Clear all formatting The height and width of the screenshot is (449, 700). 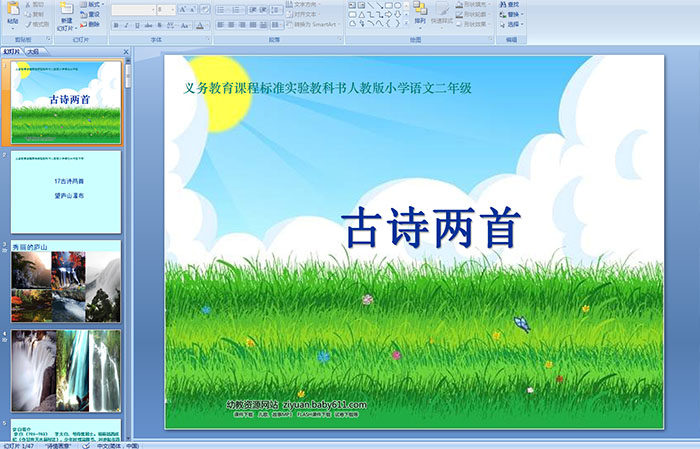coord(204,9)
